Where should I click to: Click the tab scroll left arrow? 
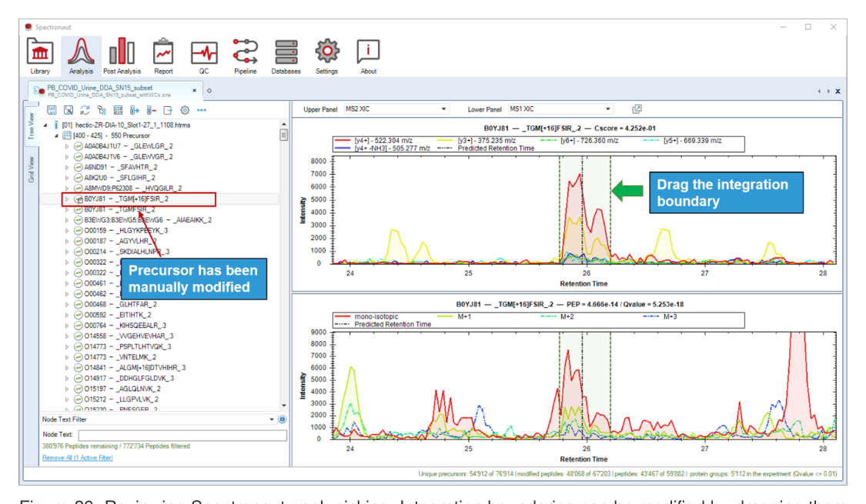tap(819, 91)
